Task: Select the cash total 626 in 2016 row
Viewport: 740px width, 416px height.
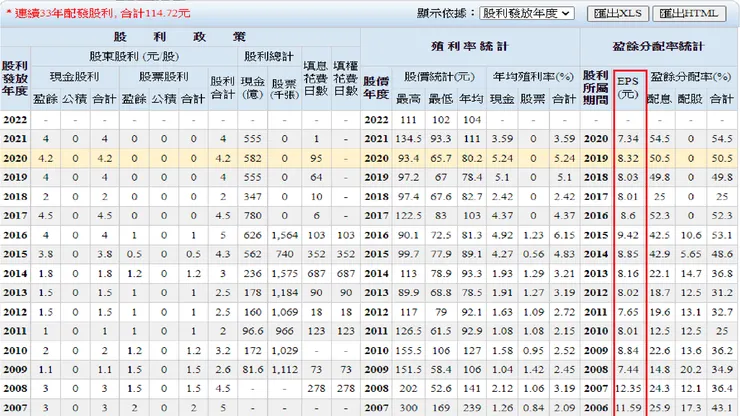Action: (252, 235)
